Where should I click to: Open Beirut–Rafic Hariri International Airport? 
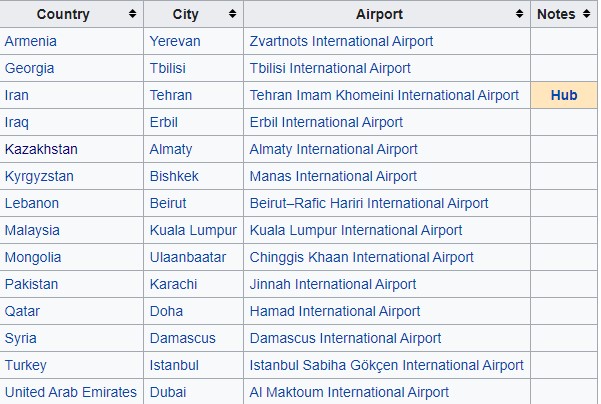click(x=369, y=203)
